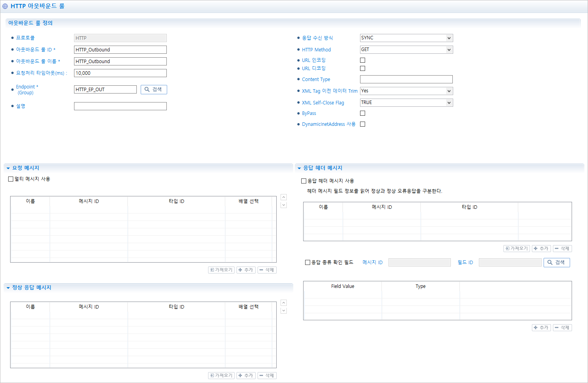Click the 아웃바운드 룰 ID input field

tap(120, 49)
